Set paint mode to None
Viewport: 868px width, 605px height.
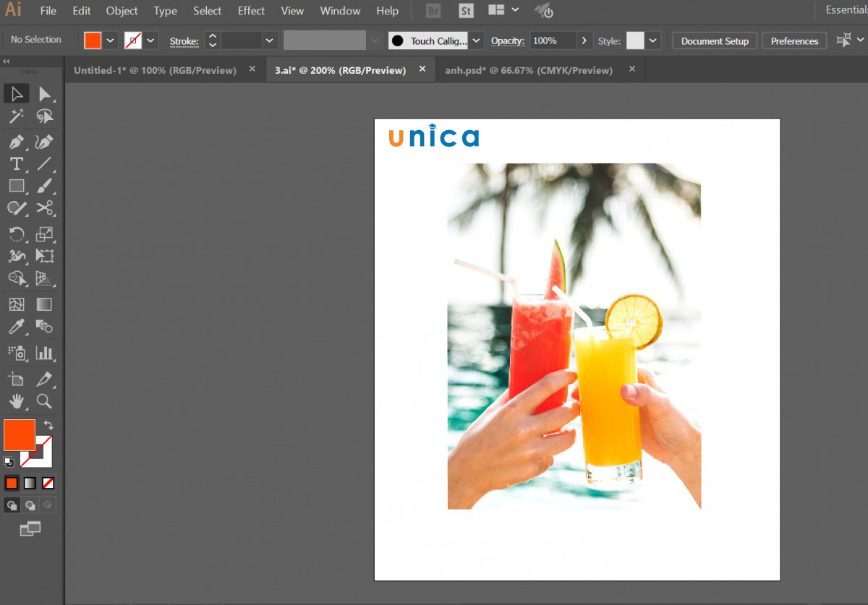[x=48, y=483]
